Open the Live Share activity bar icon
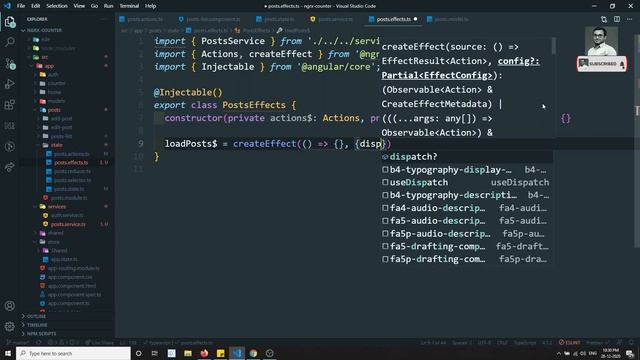Viewport: 640px width, 360px height. (10, 167)
